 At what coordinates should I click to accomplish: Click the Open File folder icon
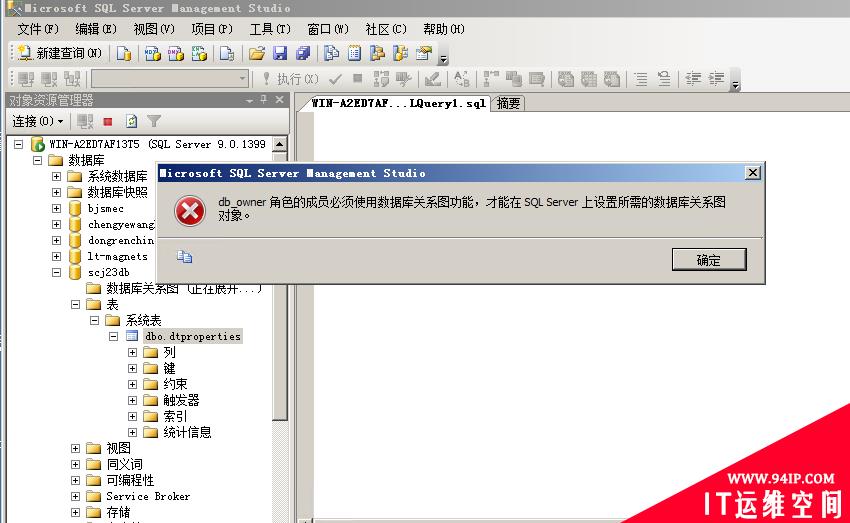[x=256, y=53]
